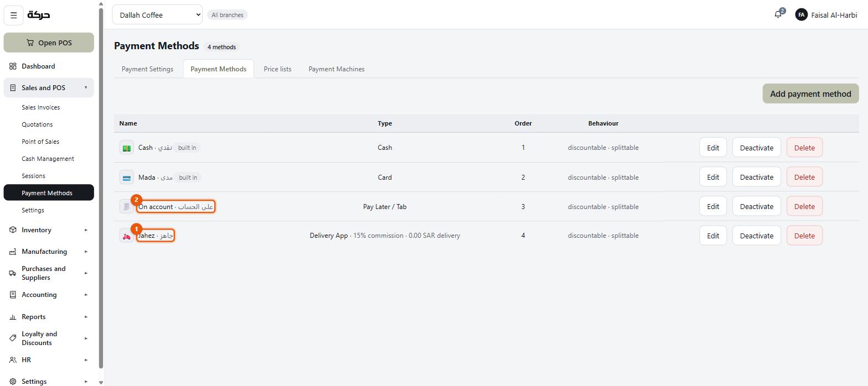The width and height of the screenshot is (868, 386).
Task: Open Point of Sales page
Action: (49, 142)
